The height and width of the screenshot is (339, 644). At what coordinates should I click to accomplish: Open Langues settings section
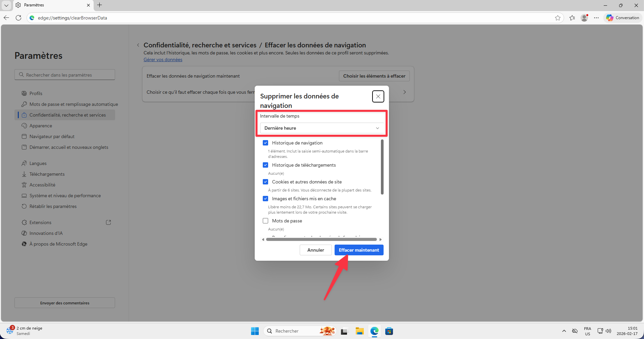coord(65,163)
